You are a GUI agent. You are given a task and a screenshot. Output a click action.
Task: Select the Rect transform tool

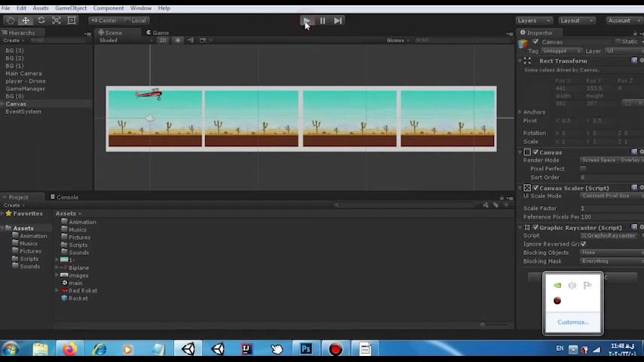coord(72,20)
